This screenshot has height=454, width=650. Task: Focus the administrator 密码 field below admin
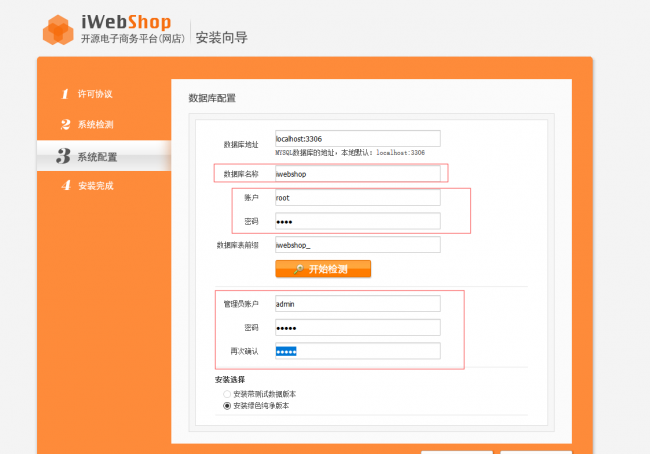tap(358, 328)
